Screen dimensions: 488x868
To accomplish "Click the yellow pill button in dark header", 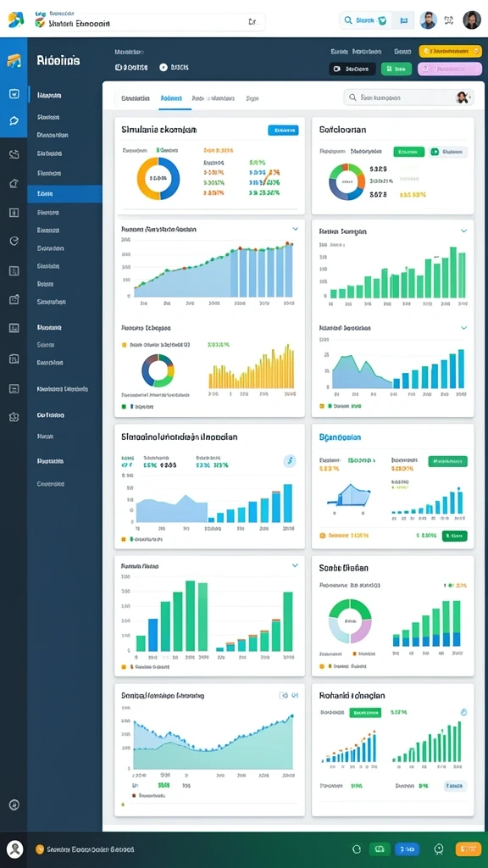I will tap(451, 52).
